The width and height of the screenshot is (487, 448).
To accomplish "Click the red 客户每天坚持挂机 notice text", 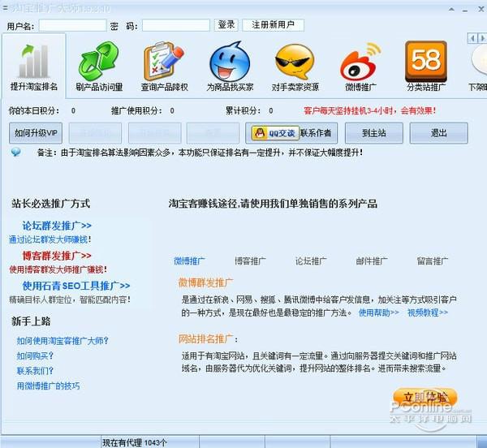I will click(x=369, y=111).
